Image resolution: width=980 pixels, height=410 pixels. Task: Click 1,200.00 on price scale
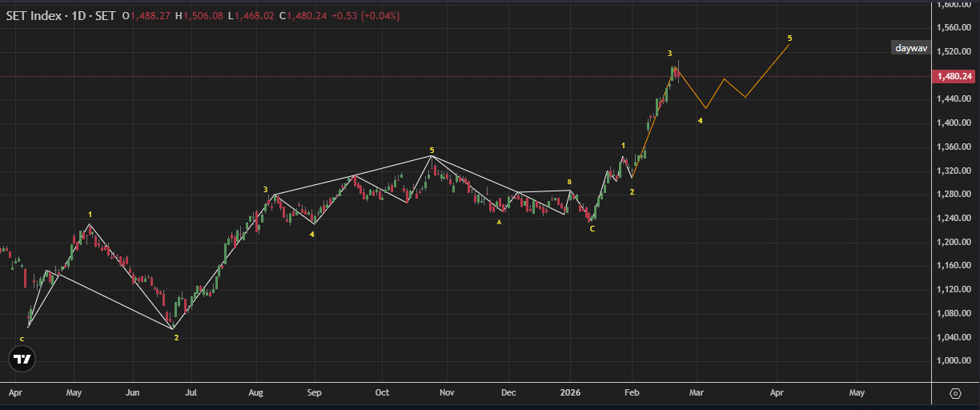(x=954, y=242)
